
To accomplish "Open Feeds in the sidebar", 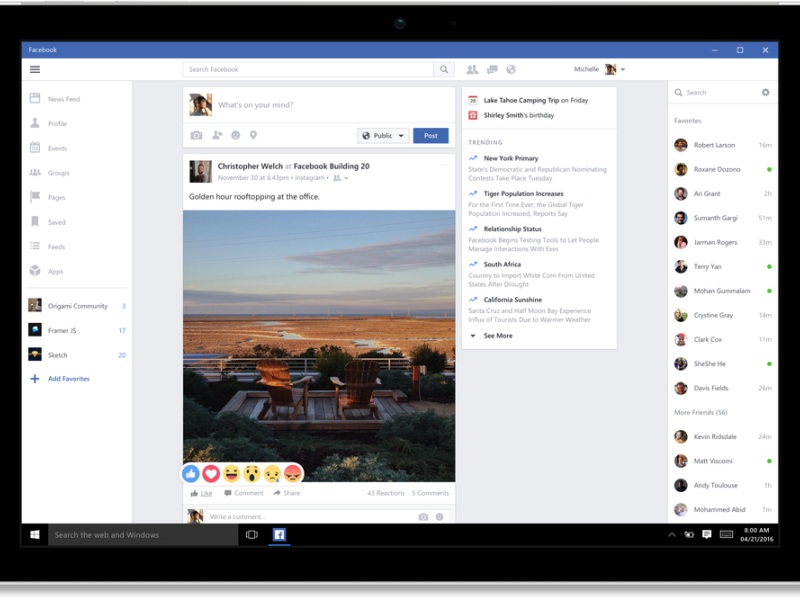I will (x=56, y=247).
